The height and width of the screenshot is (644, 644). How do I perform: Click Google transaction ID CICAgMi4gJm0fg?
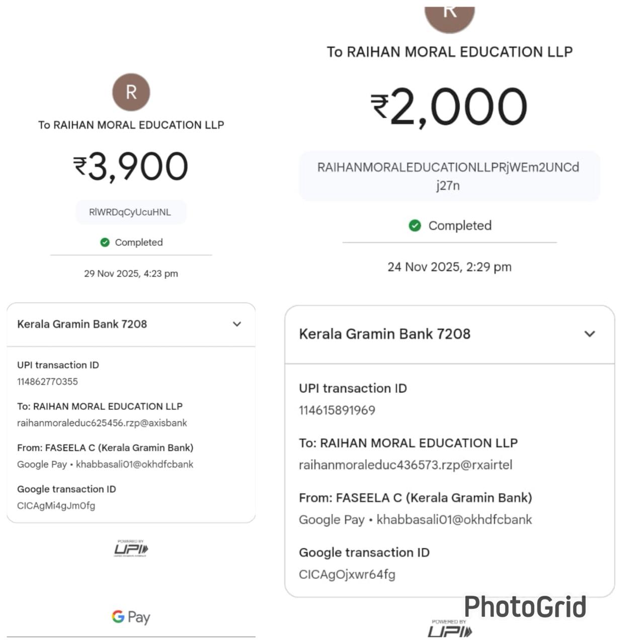(x=56, y=506)
